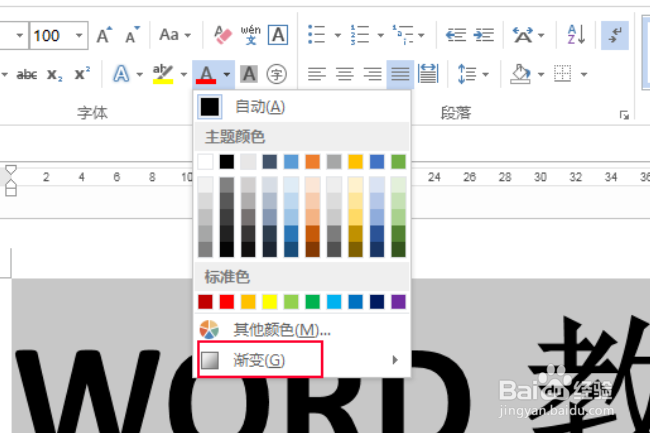This screenshot has height=433, width=650.
Task: Choose standard yellow color swatch
Action: (x=269, y=302)
